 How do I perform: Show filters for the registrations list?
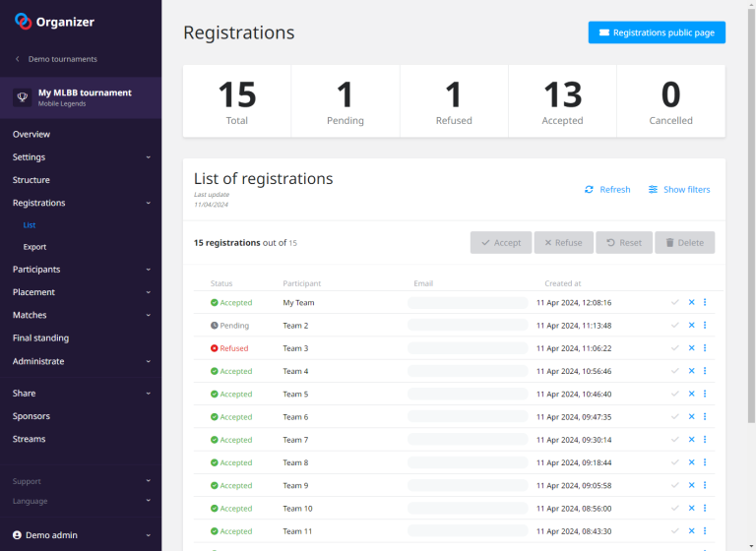tap(678, 189)
